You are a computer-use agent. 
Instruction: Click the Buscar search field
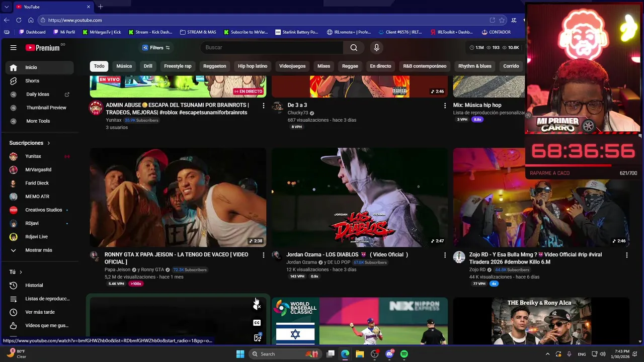(272, 47)
